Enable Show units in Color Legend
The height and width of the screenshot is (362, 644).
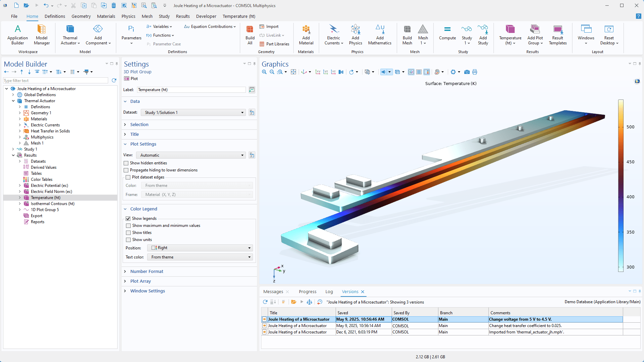[x=128, y=240]
